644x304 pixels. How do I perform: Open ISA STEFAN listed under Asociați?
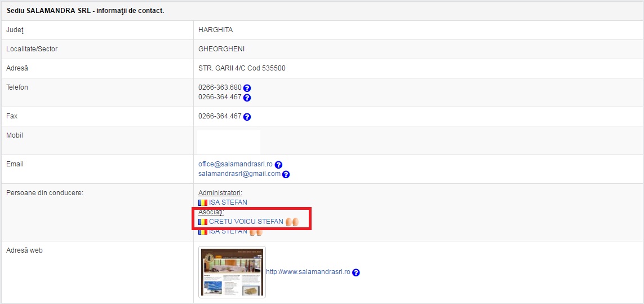228,231
